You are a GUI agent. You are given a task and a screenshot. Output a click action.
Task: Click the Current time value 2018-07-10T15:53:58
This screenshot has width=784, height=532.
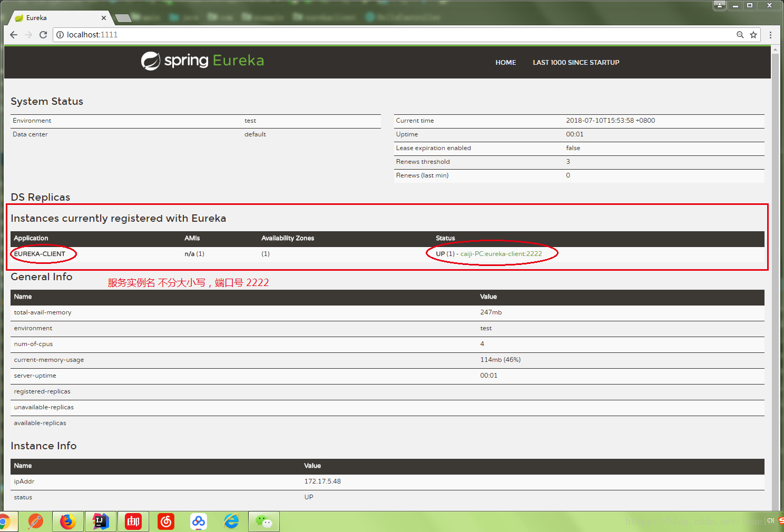pyautogui.click(x=611, y=121)
